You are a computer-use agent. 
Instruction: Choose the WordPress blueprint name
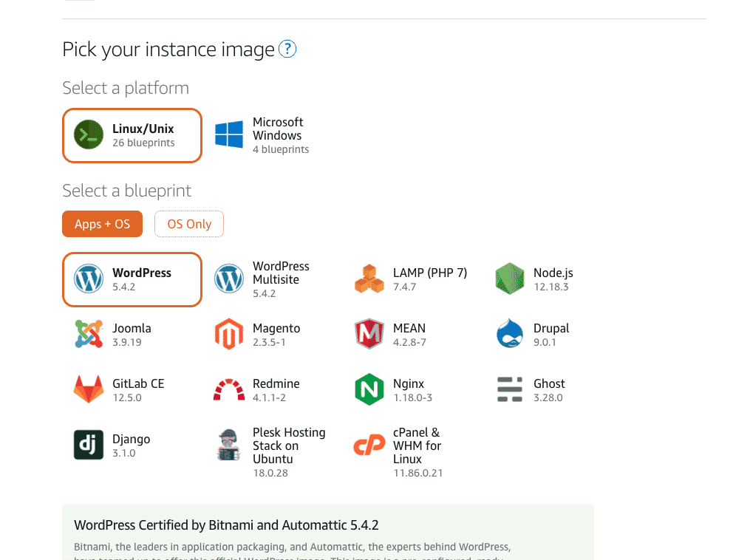pos(142,273)
